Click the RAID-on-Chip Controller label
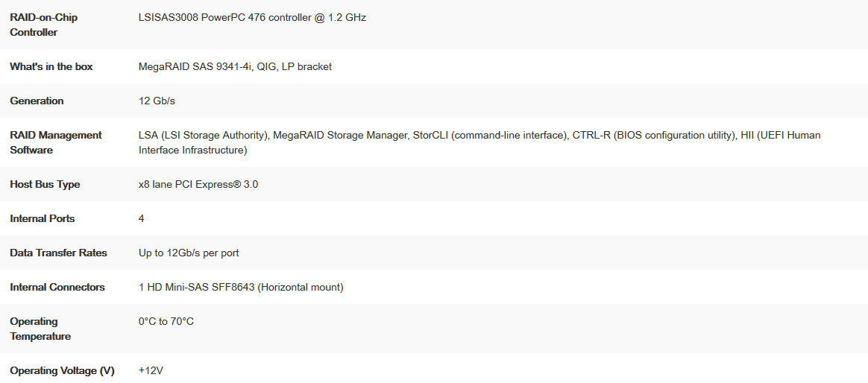868x383 pixels. coord(44,25)
